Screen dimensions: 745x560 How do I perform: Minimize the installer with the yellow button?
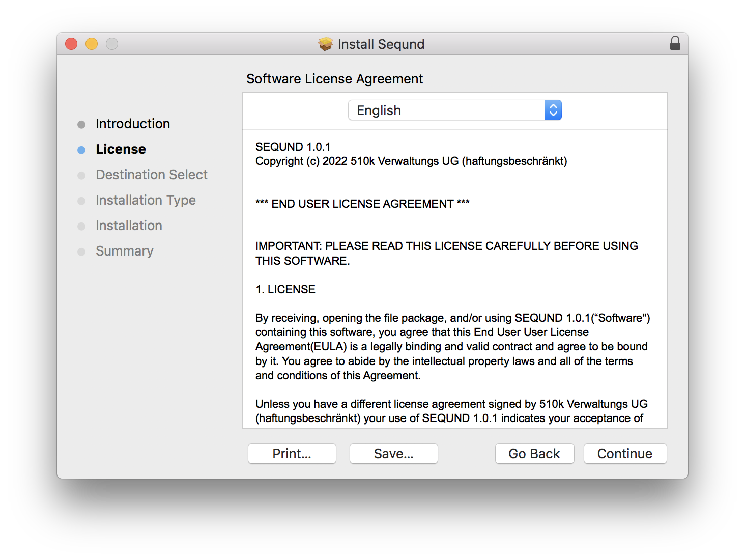pyautogui.click(x=92, y=44)
